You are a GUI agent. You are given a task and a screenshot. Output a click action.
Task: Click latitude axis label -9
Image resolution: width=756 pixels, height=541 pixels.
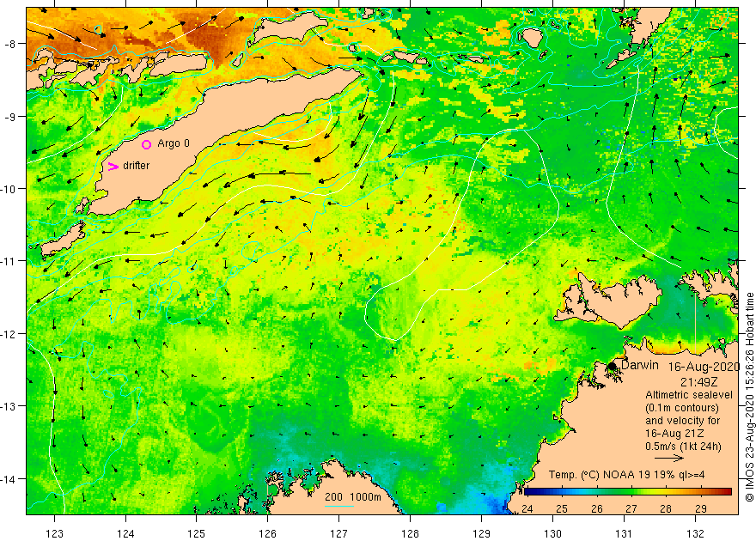(10, 117)
